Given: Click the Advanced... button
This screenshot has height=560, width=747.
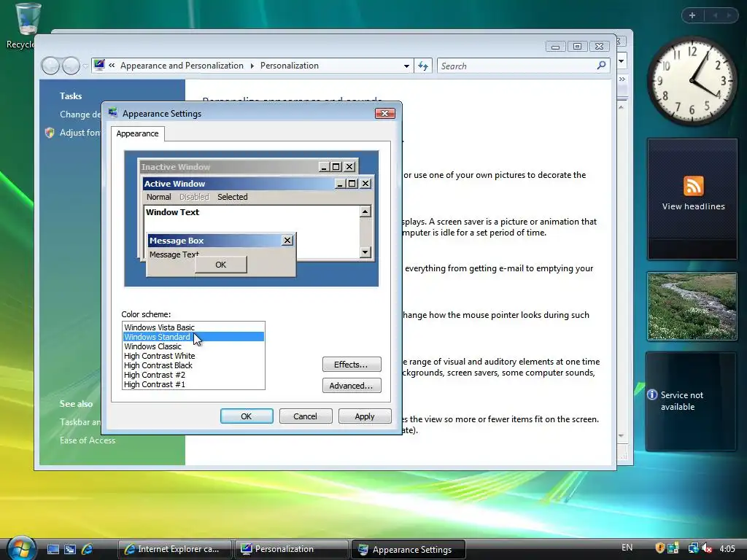Looking at the screenshot, I should tap(352, 385).
